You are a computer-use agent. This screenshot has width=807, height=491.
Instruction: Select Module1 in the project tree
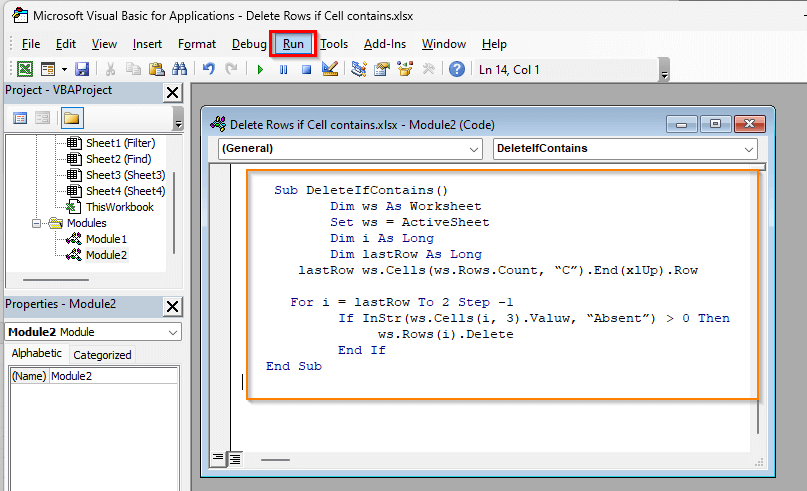point(106,239)
